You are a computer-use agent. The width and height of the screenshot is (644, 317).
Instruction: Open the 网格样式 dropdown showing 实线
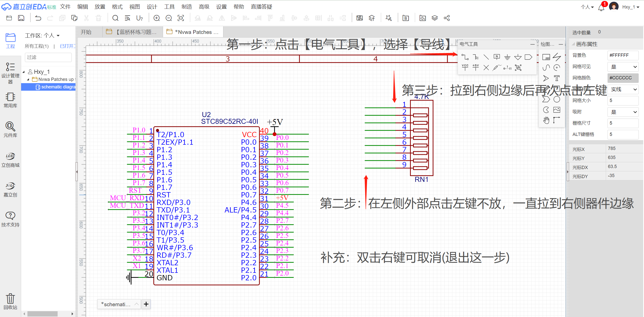click(623, 89)
